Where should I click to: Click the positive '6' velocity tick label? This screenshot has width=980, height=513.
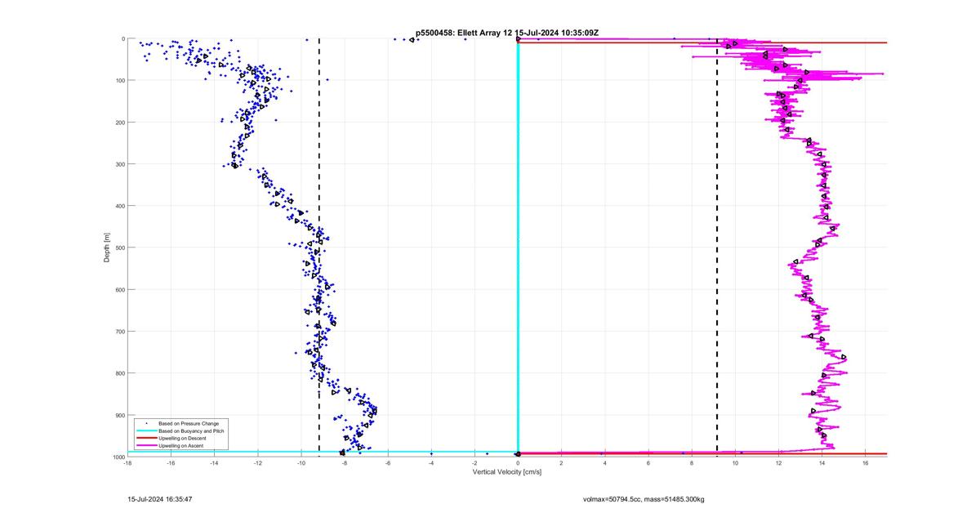[x=648, y=463]
